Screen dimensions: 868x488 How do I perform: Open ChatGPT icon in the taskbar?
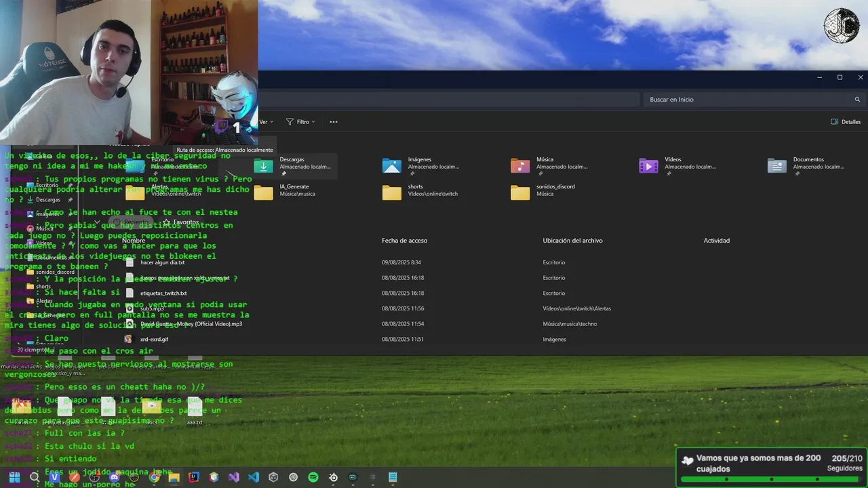[x=293, y=477]
